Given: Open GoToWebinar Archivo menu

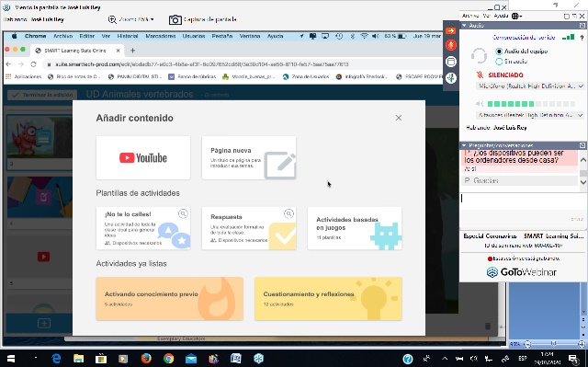Looking at the screenshot, I should [470, 16].
